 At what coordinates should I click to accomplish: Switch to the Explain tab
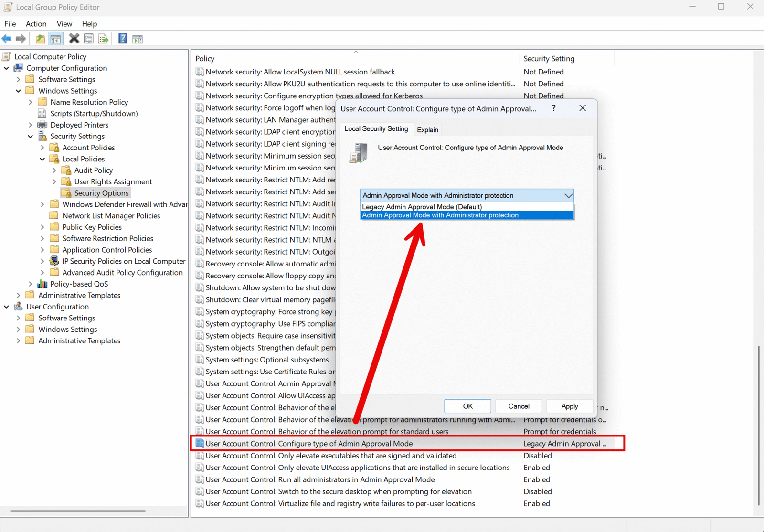pyautogui.click(x=427, y=129)
